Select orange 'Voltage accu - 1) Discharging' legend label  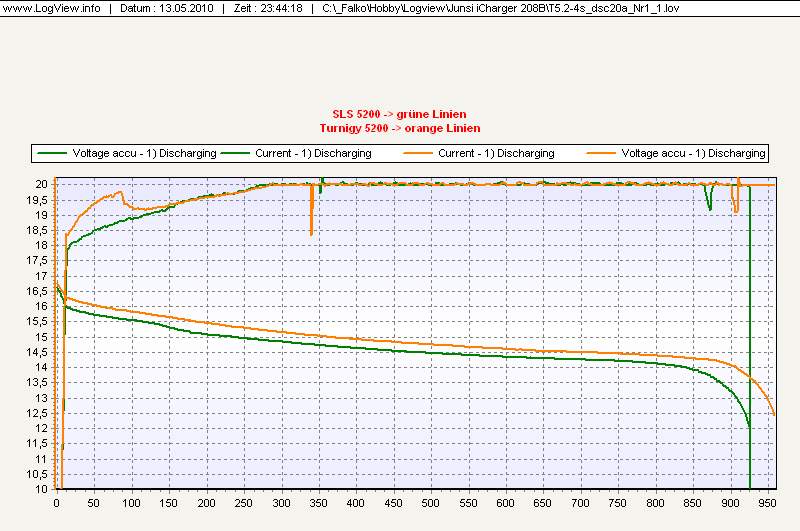[x=693, y=153]
